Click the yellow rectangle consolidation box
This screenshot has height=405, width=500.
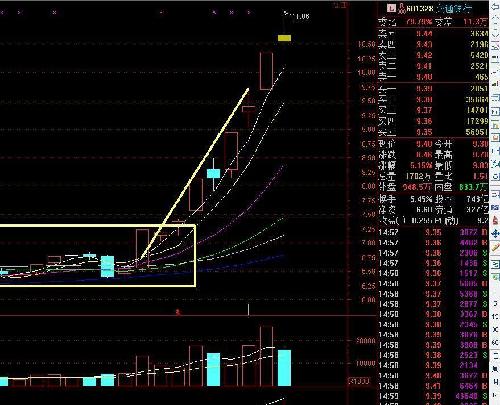pos(97,255)
